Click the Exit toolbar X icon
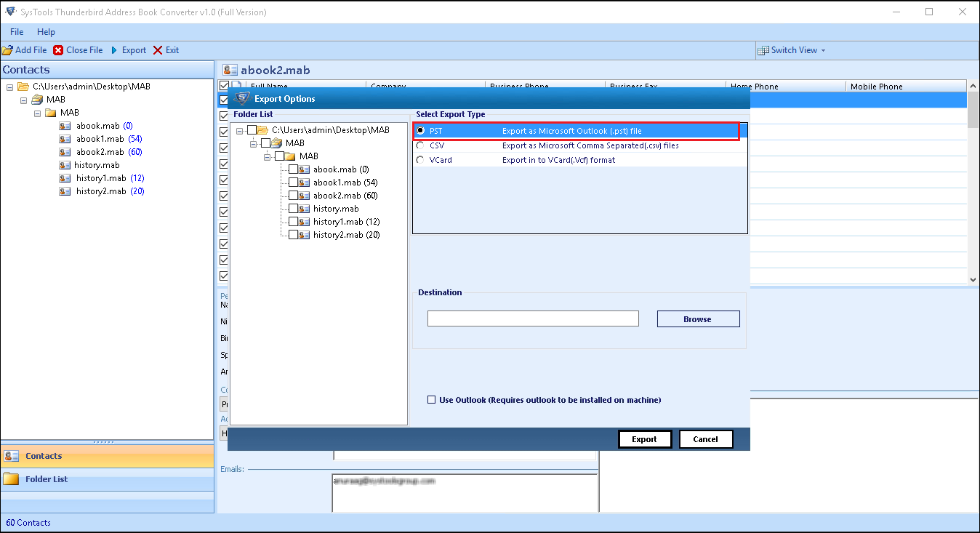980x533 pixels. pos(158,50)
